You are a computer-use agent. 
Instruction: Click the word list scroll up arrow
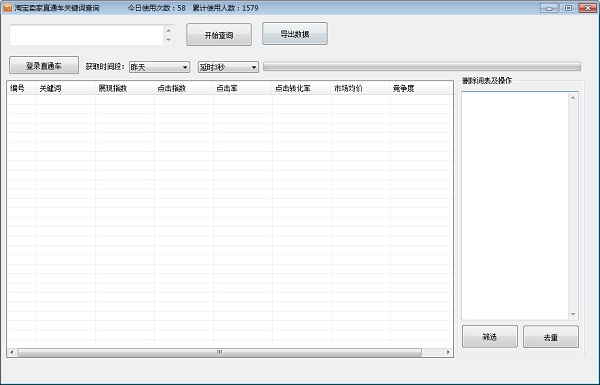point(573,98)
